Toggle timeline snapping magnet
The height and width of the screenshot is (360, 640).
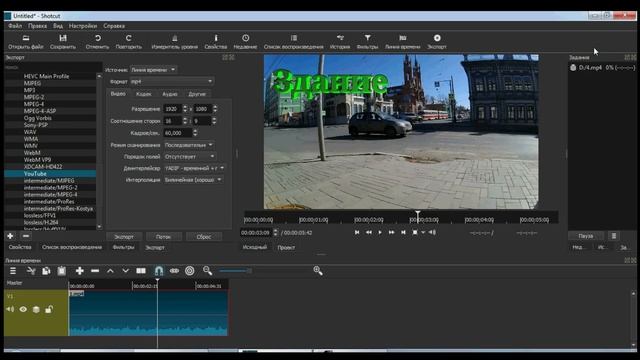159,271
